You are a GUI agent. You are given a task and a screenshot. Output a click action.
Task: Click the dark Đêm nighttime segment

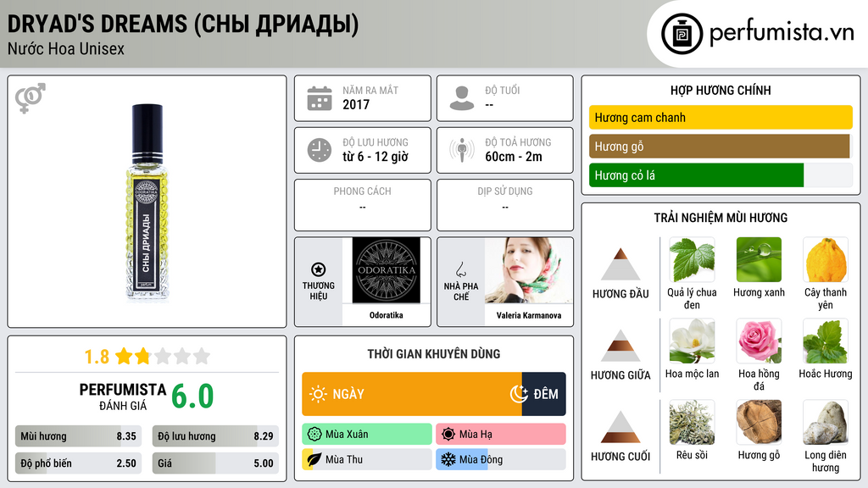[543, 394]
